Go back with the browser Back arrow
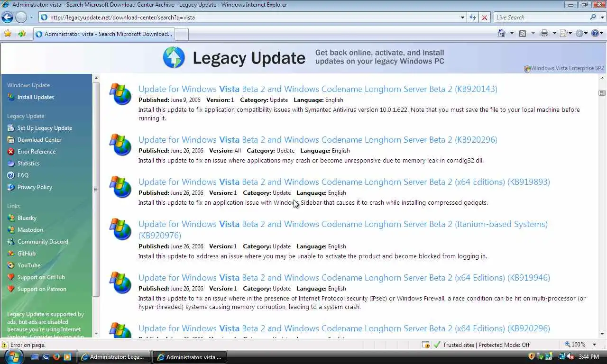 pyautogui.click(x=7, y=18)
